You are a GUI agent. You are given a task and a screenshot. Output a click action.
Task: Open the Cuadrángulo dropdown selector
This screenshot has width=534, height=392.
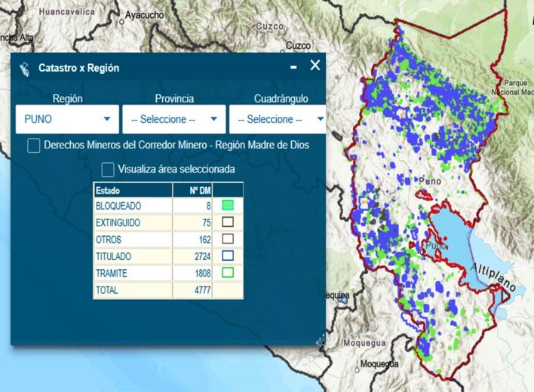pyautogui.click(x=278, y=119)
